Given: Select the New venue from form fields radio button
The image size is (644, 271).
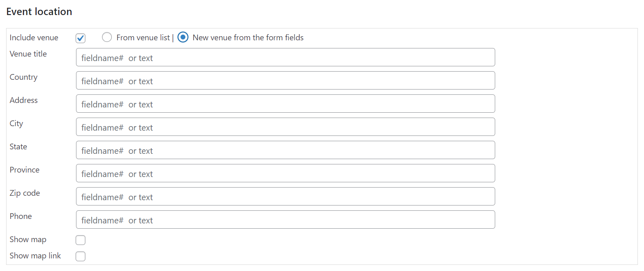Looking at the screenshot, I should point(183,37).
